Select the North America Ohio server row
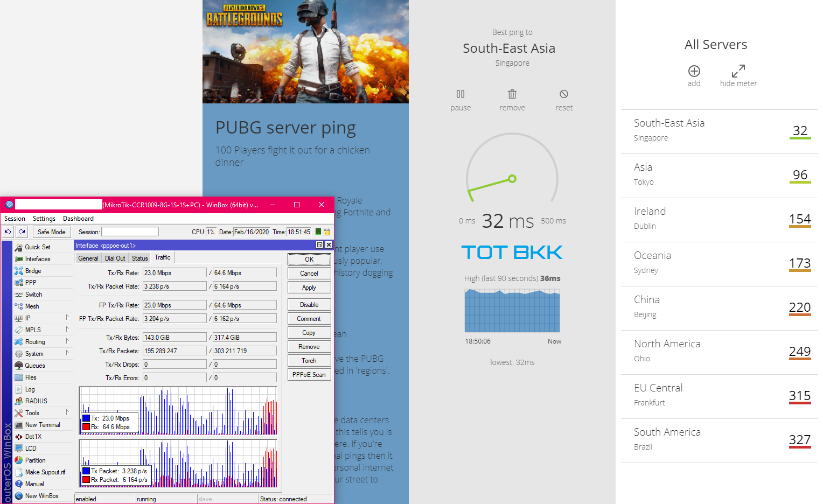The height and width of the screenshot is (504, 823). (719, 352)
